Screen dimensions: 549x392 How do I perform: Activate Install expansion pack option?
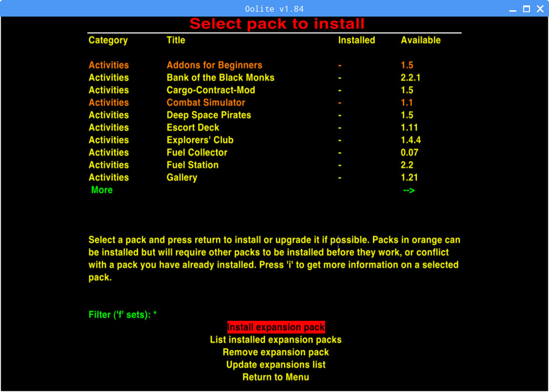276,327
